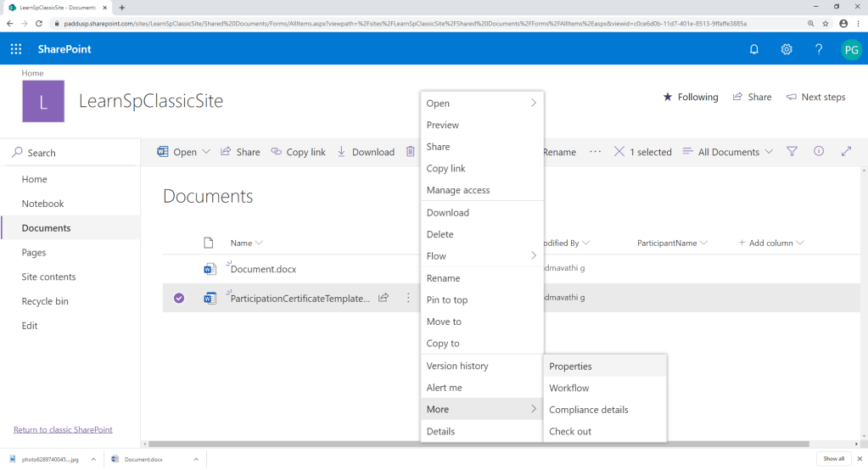
Task: Click the Return to classic SharePoint link
Action: (x=63, y=429)
